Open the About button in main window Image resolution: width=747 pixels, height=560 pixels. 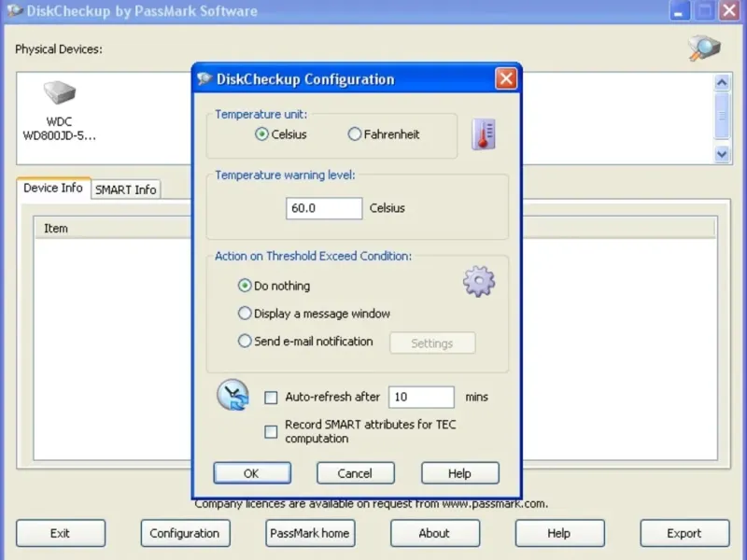(x=435, y=533)
